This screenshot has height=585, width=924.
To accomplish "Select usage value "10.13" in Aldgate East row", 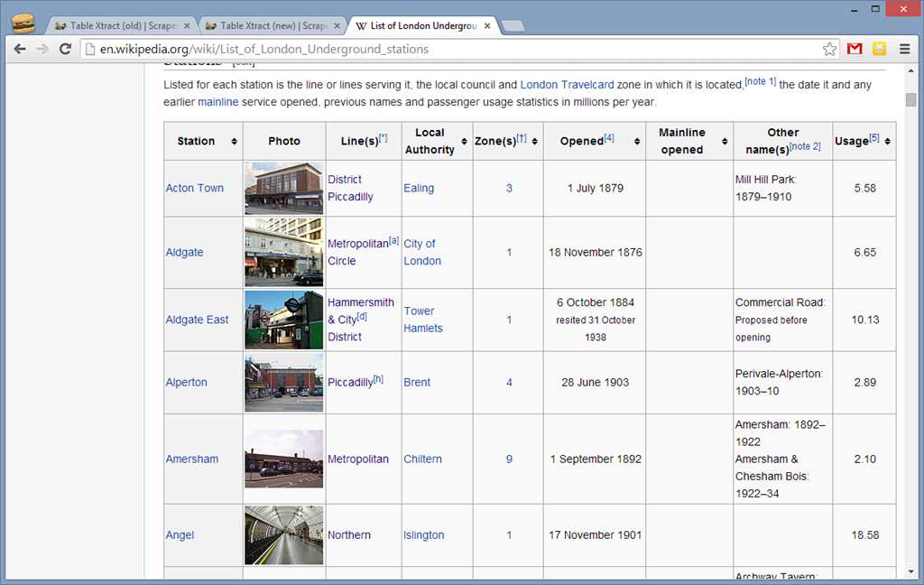I will pyautogui.click(x=864, y=320).
